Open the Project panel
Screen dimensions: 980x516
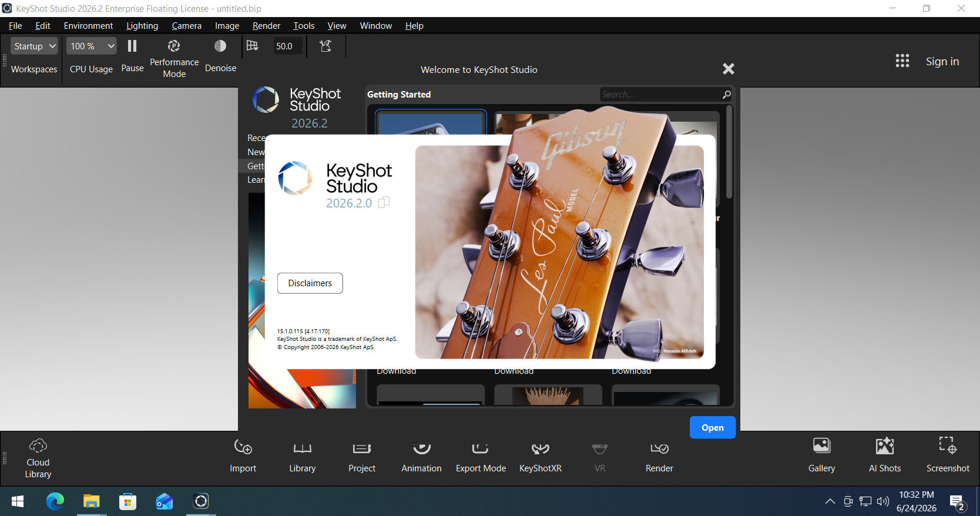point(362,456)
